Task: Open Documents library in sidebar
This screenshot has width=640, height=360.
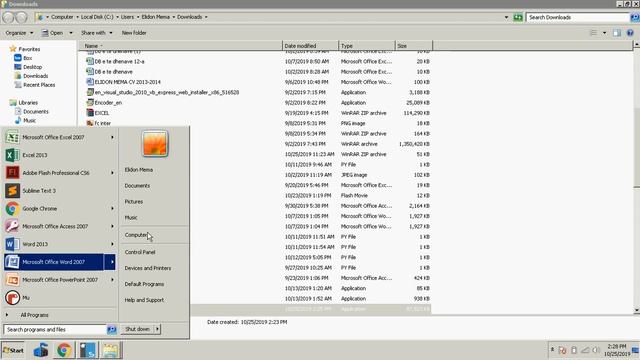Action: (31, 111)
